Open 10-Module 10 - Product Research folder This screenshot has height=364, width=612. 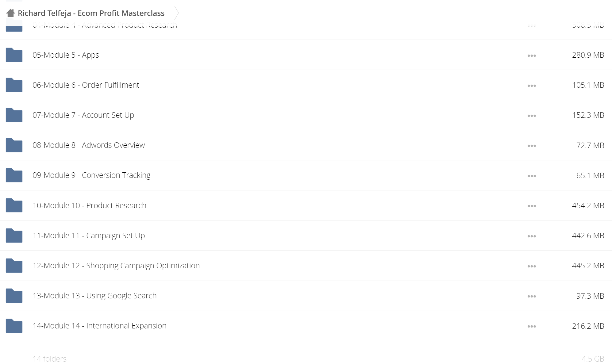tap(89, 205)
